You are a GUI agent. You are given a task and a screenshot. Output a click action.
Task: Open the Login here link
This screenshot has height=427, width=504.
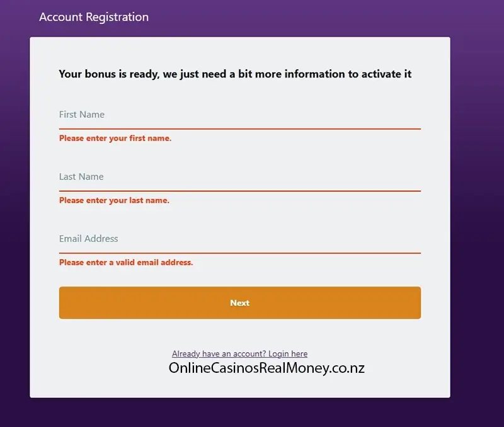click(288, 353)
